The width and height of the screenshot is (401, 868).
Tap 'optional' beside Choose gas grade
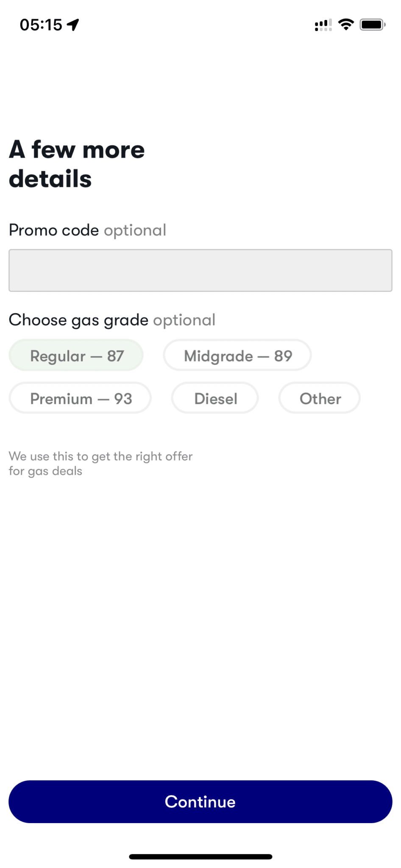click(x=184, y=320)
